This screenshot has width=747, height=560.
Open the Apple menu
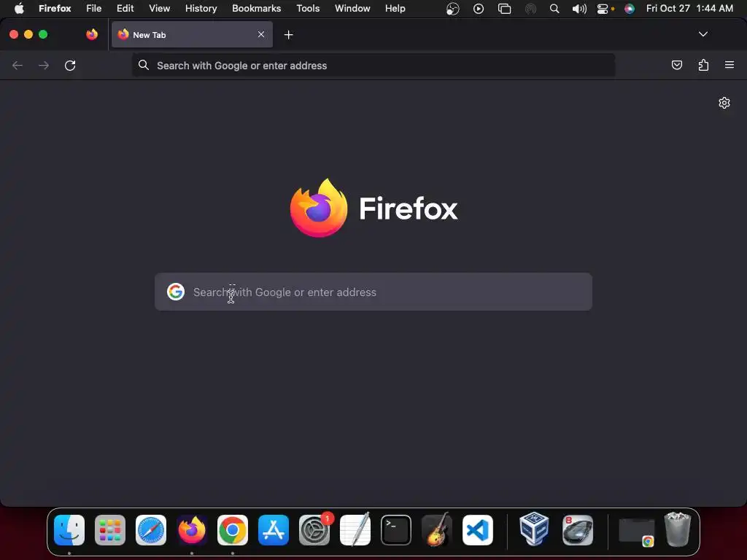tap(19, 8)
